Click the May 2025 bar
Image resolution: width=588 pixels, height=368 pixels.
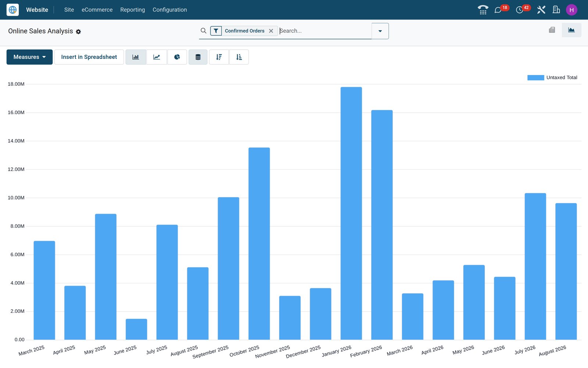(106, 277)
